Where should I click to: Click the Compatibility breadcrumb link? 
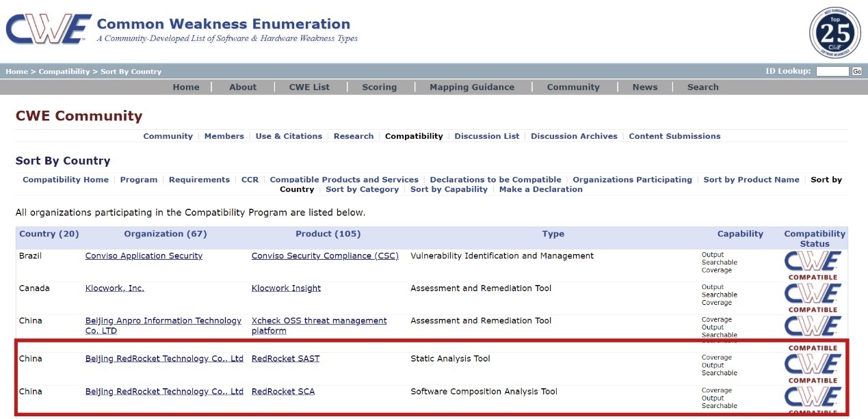point(64,71)
